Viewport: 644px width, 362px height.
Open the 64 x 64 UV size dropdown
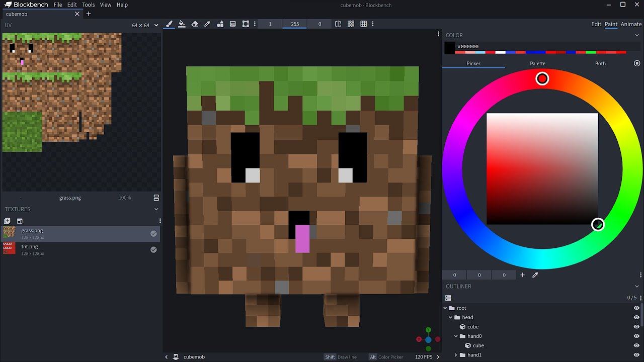[145, 25]
